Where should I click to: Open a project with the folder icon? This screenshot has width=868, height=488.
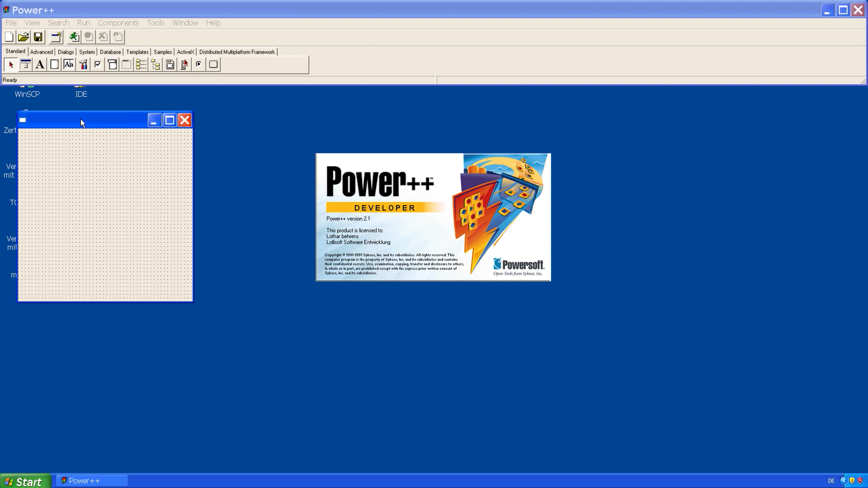[x=24, y=37]
